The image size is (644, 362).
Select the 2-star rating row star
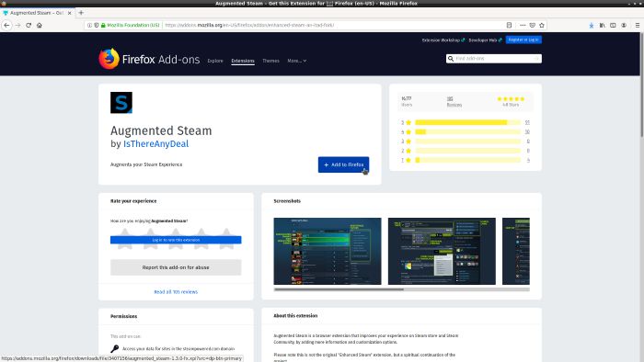[x=408, y=151]
